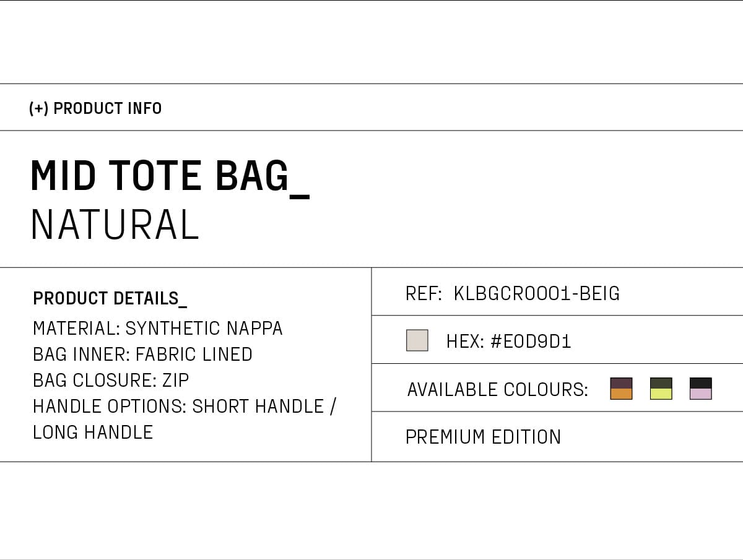
Task: Click the beige HEX colour swatch
Action: click(x=417, y=340)
